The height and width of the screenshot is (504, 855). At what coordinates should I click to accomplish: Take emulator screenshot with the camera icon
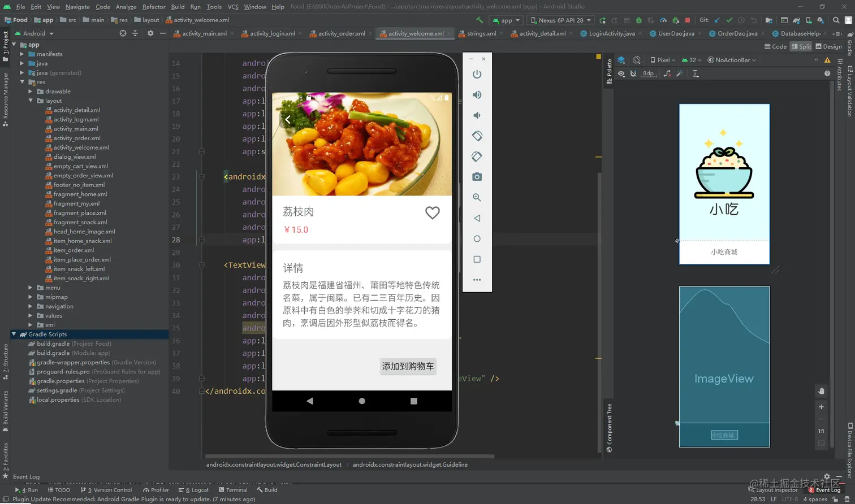point(477,176)
